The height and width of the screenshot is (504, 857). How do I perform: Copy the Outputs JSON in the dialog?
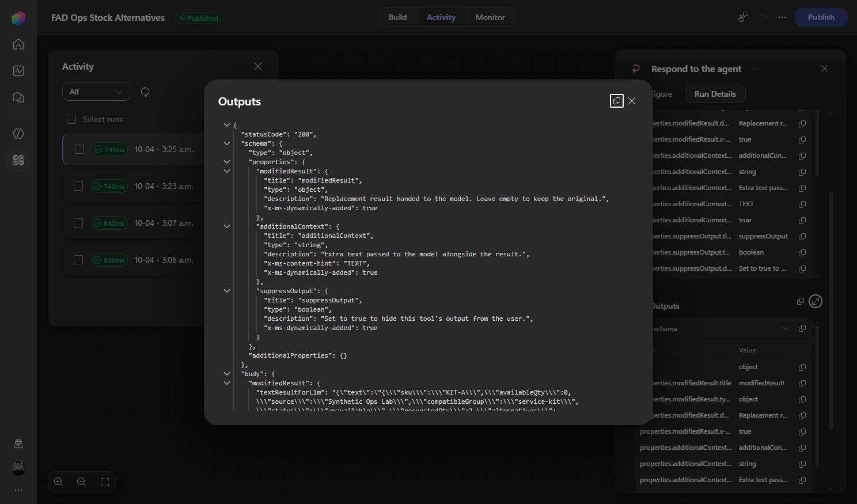[x=617, y=101]
